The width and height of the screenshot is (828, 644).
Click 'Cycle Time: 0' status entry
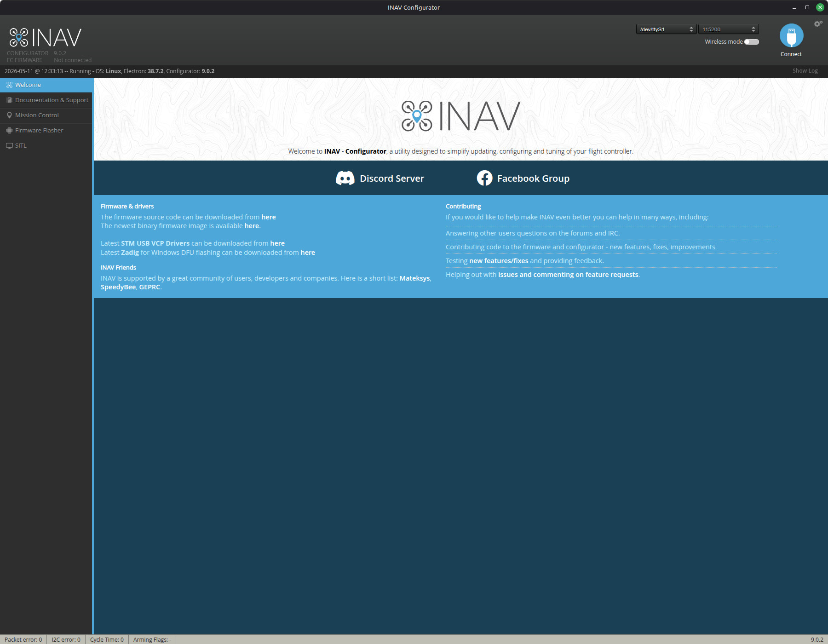[x=107, y=639]
